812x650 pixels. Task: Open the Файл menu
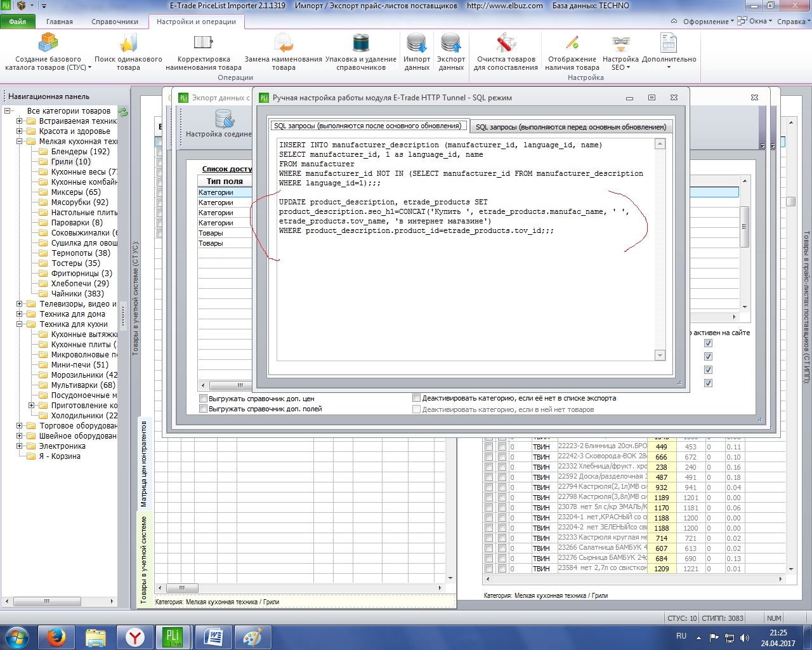click(18, 22)
